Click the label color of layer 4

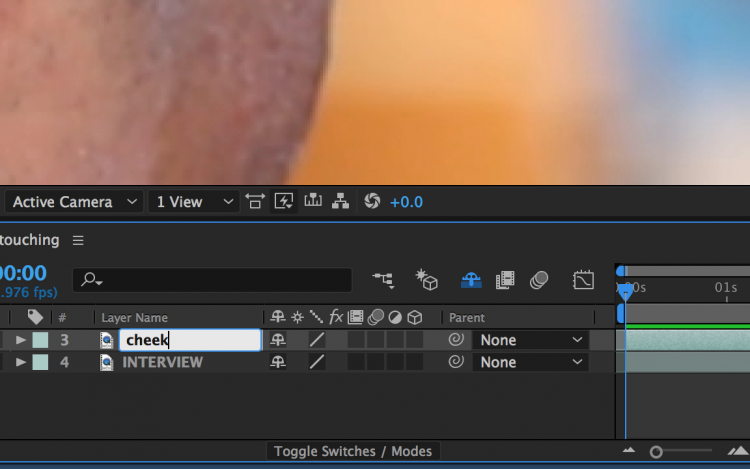[x=40, y=362]
